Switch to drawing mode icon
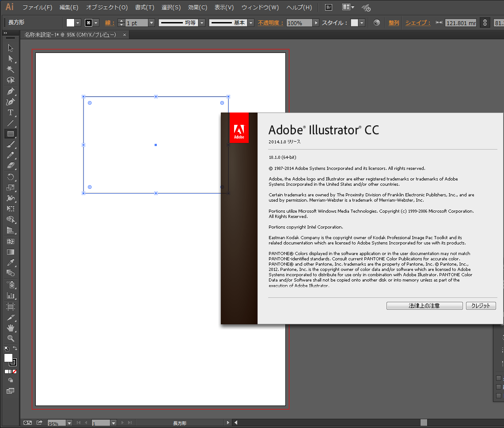504x428 pixels. (10, 380)
